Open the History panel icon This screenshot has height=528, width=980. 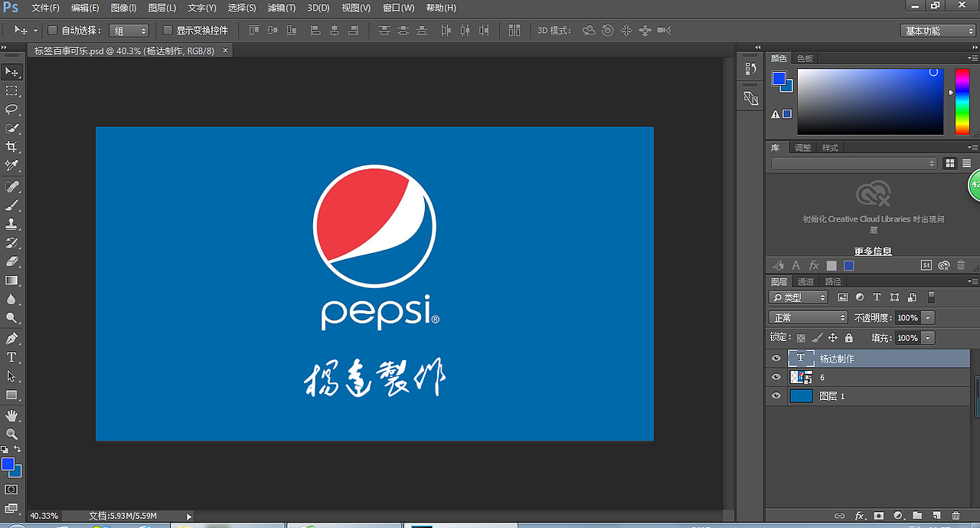point(750,68)
